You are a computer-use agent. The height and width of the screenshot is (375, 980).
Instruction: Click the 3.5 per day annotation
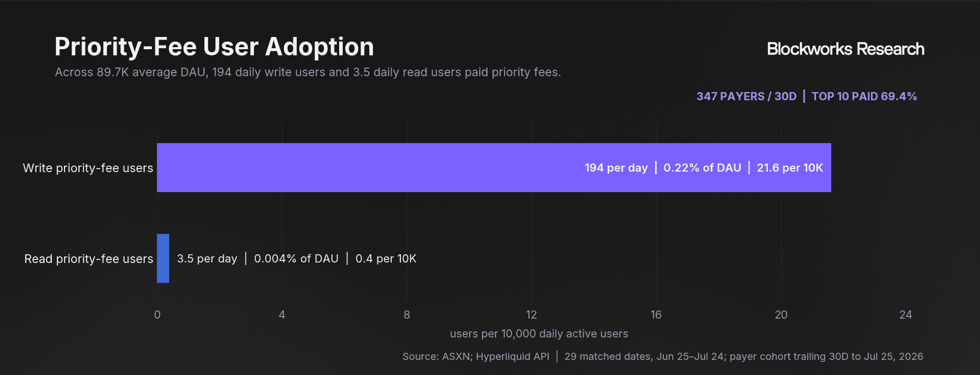207,259
